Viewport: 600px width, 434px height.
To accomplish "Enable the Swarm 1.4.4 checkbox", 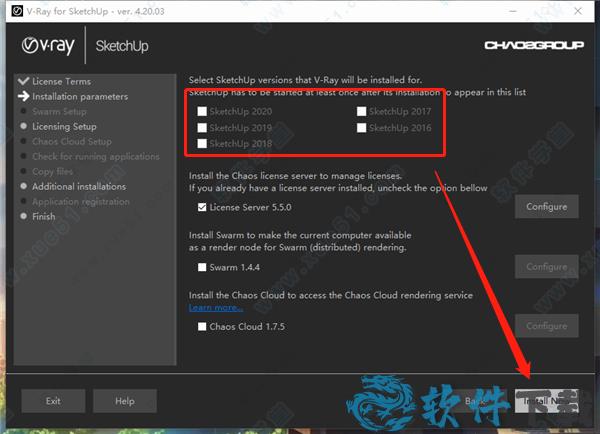I will pyautogui.click(x=202, y=267).
